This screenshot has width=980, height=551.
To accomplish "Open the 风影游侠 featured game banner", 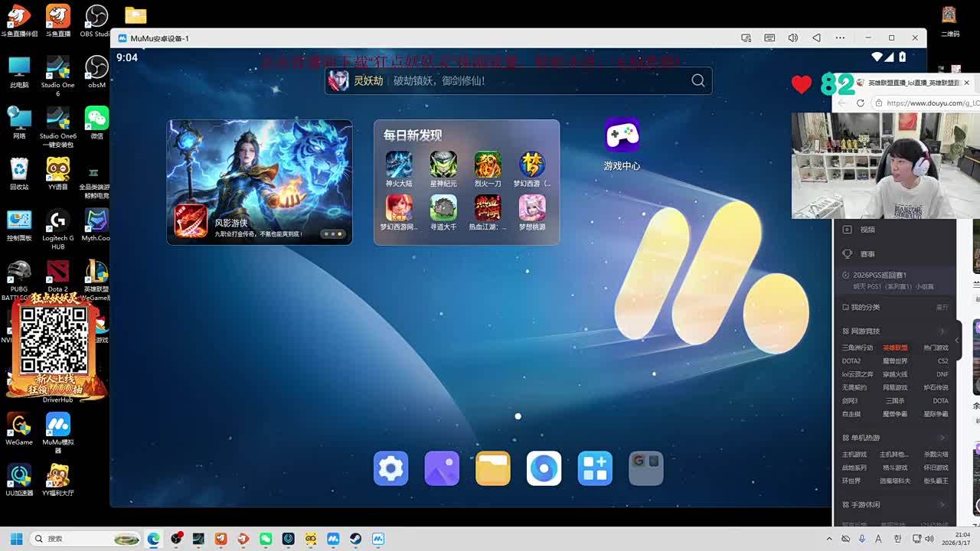I will [260, 182].
